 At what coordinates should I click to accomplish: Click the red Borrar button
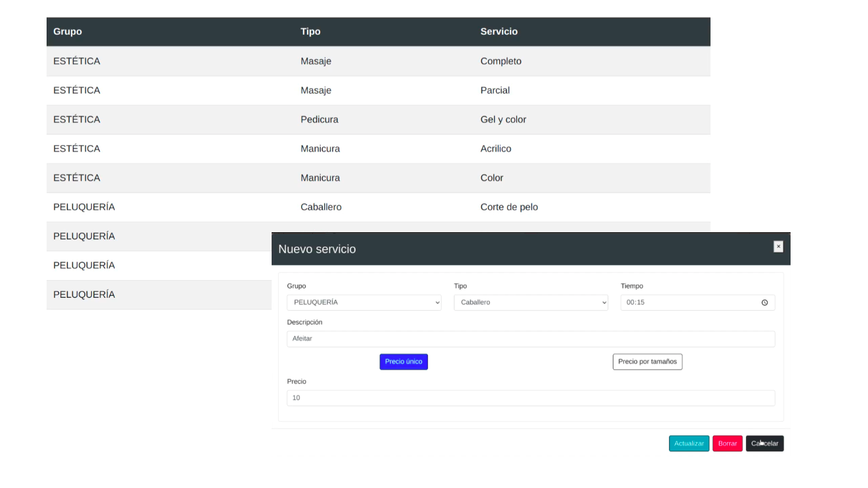point(728,443)
